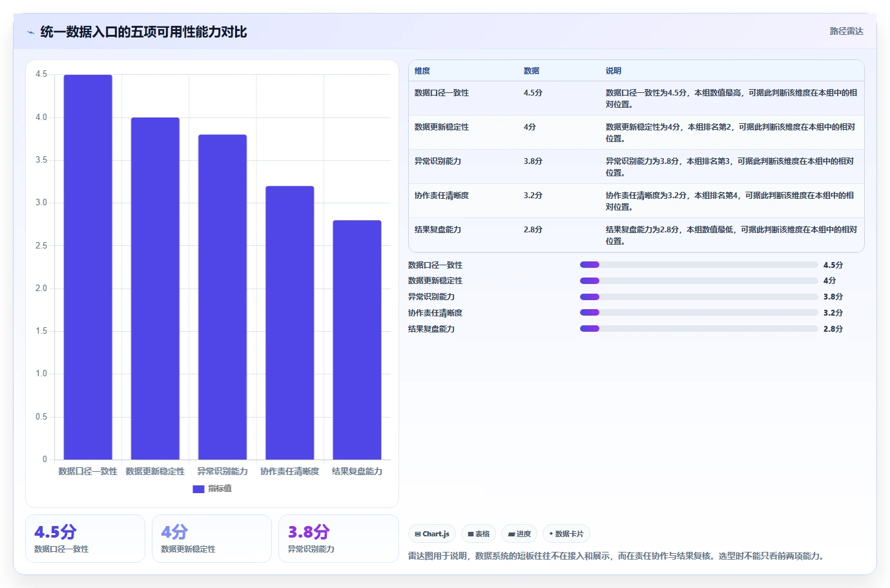
Task: Select the 表格 tag chip
Action: [479, 534]
